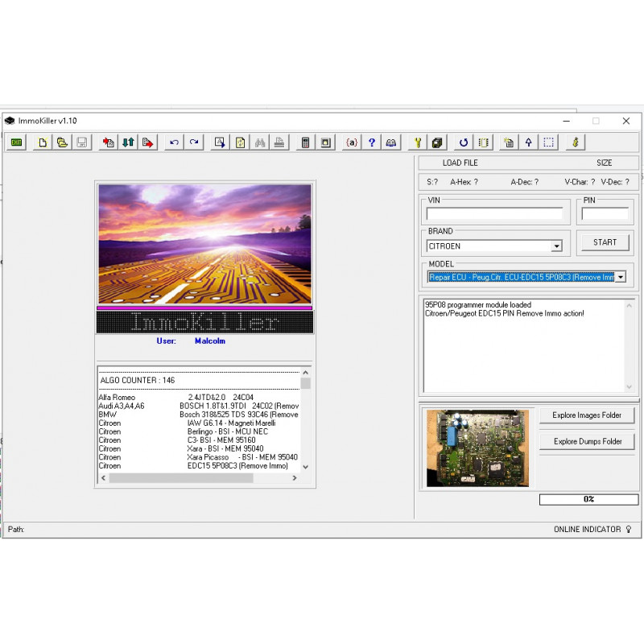Click Explore Dumps Folder button

tap(586, 441)
